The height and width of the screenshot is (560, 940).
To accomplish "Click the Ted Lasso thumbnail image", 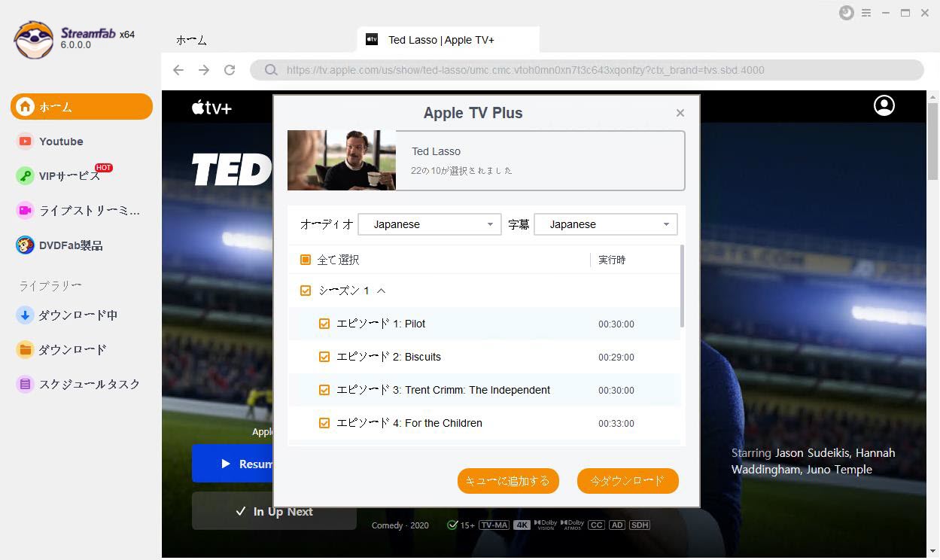I will click(x=342, y=160).
